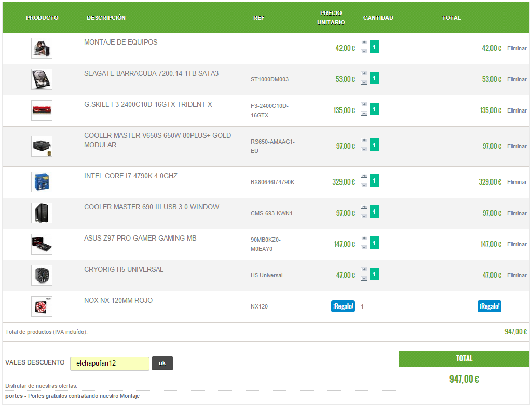Select reference text BX80646I74790K
Image resolution: width=532 pixels, height=406 pixels.
272,183
